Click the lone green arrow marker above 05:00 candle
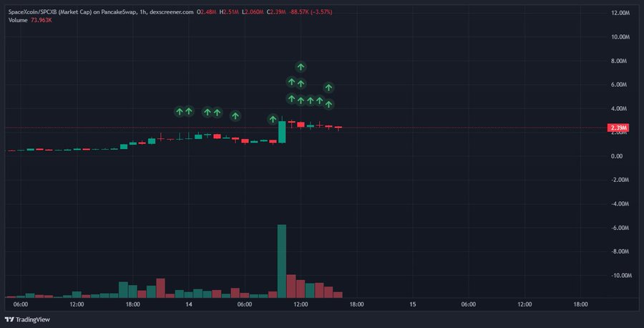Viewport: 644px width, 328px height. 235,116
